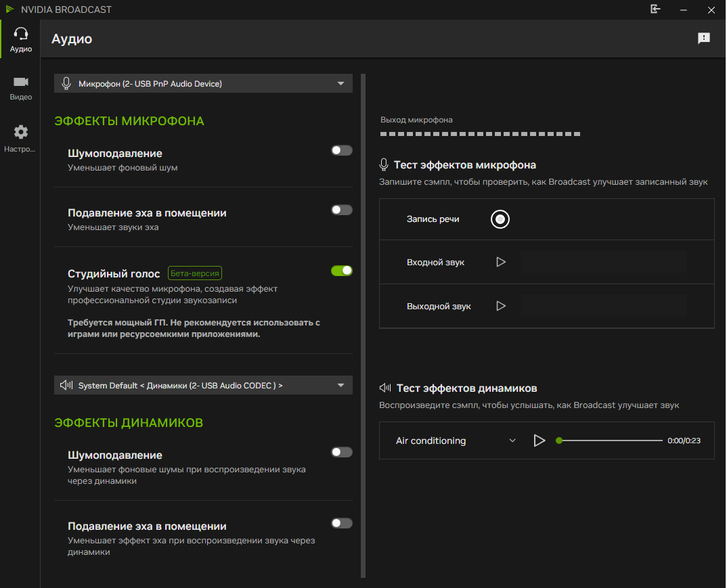Screen dimensions: 727x588
Task: Open the microphone device dropdown
Action: coord(203,83)
